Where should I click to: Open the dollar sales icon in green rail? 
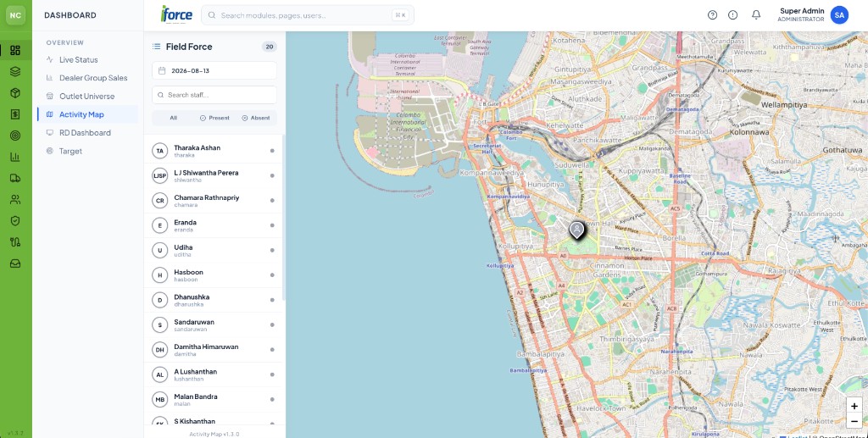click(x=15, y=114)
